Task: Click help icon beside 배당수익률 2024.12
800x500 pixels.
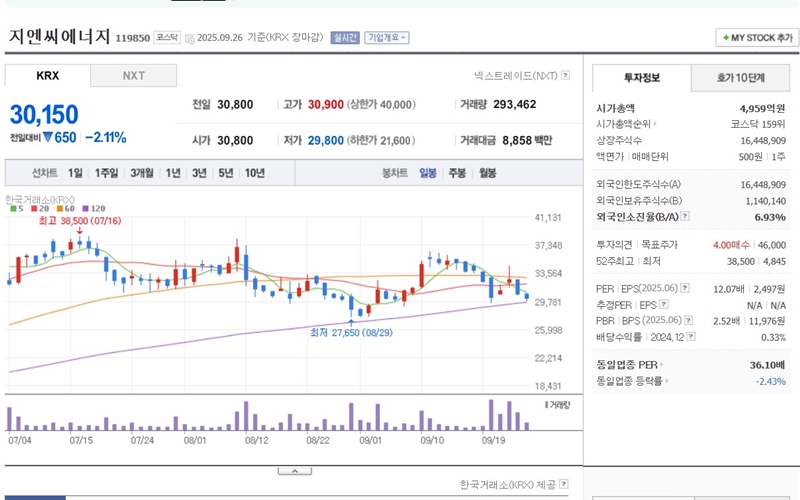Action: coord(691,336)
